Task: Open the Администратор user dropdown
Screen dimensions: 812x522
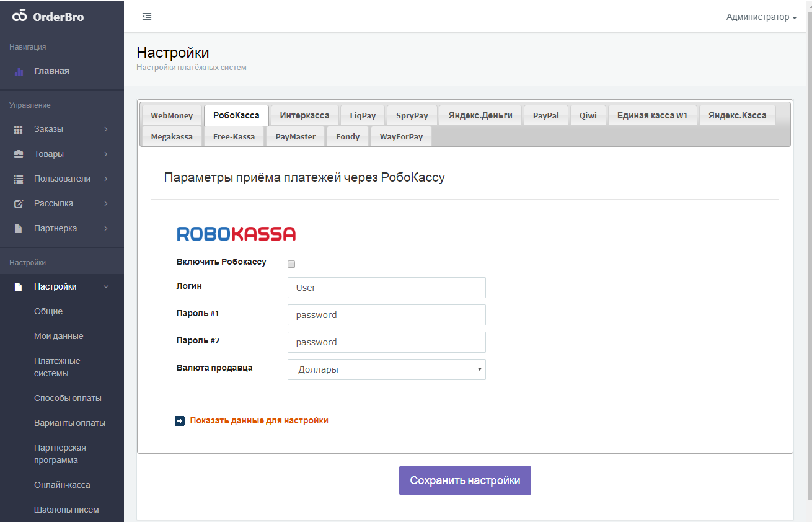Action: (x=761, y=17)
